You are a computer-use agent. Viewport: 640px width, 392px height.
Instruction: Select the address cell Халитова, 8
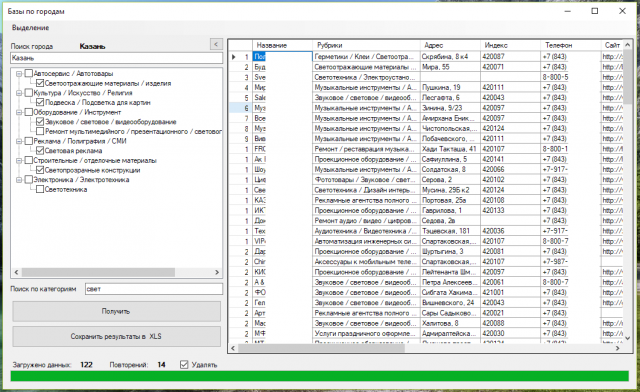(x=450, y=323)
